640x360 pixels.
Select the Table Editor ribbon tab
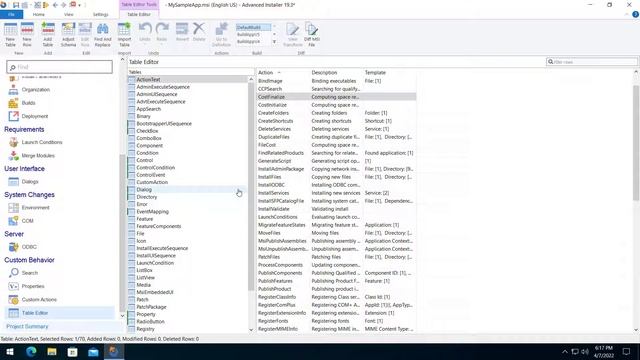[x=139, y=14]
